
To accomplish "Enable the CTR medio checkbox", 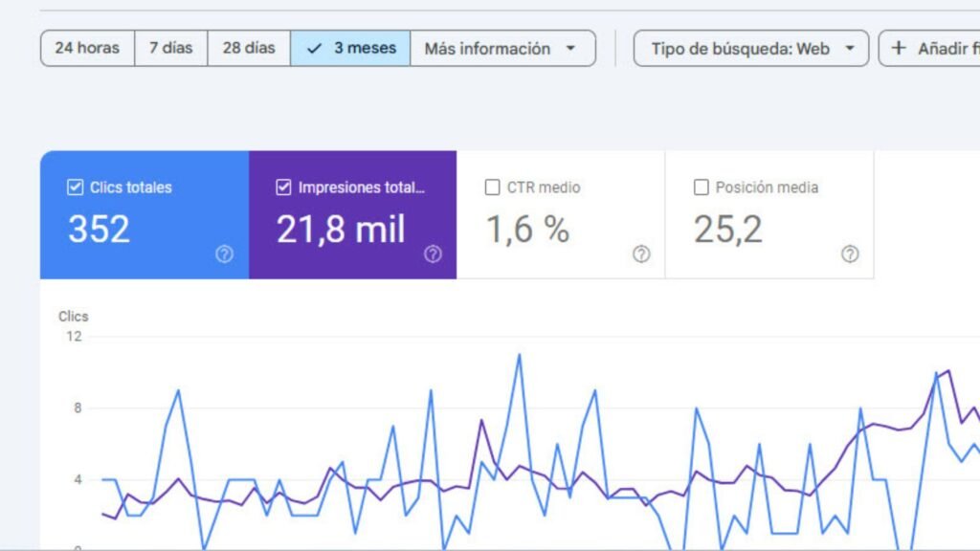I will point(492,187).
